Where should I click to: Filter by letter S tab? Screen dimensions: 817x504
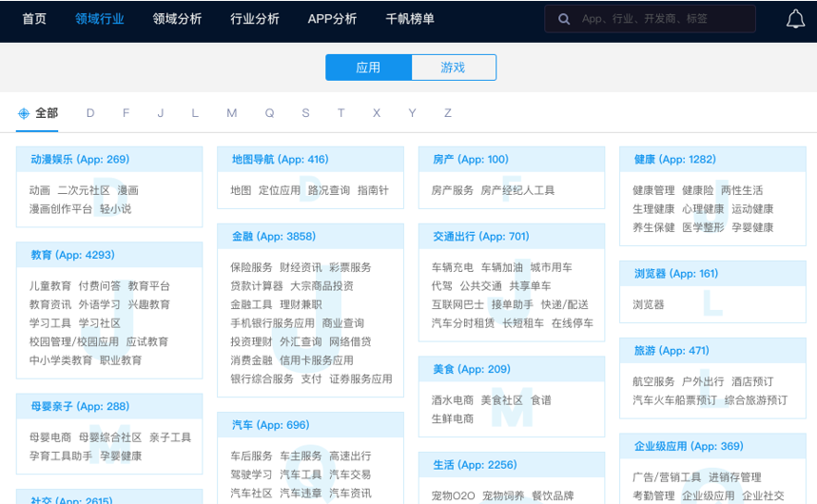pyautogui.click(x=305, y=113)
